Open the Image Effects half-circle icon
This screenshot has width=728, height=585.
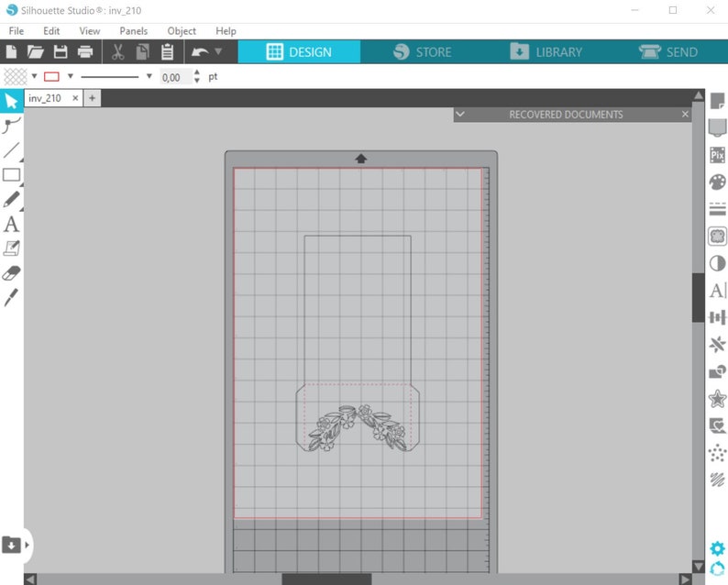point(717,263)
